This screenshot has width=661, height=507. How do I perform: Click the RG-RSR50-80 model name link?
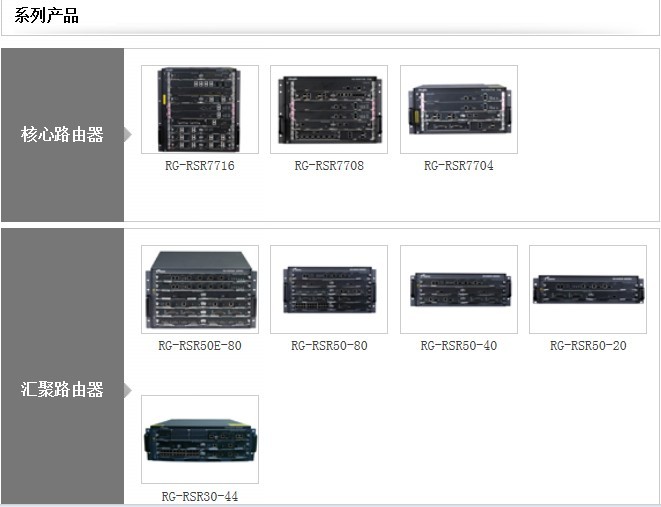coord(329,346)
